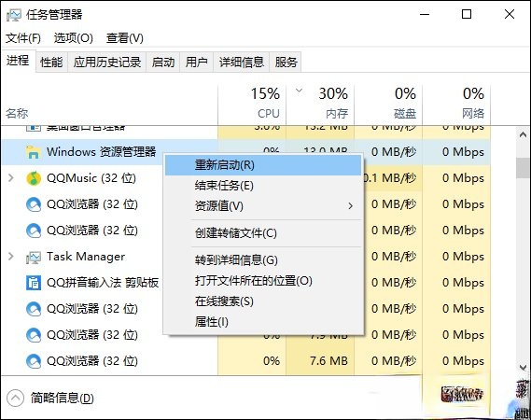
Task: Select 转到详细信息(G) in the context menu
Action: click(263, 260)
